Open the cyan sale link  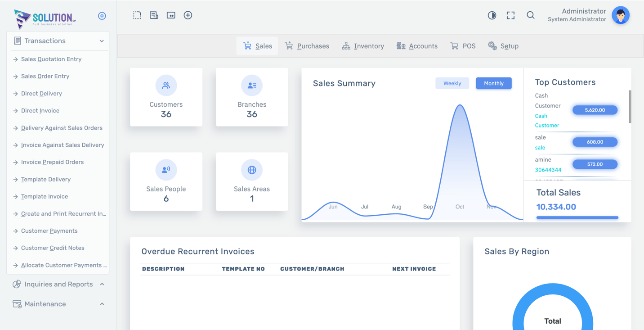coord(540,148)
